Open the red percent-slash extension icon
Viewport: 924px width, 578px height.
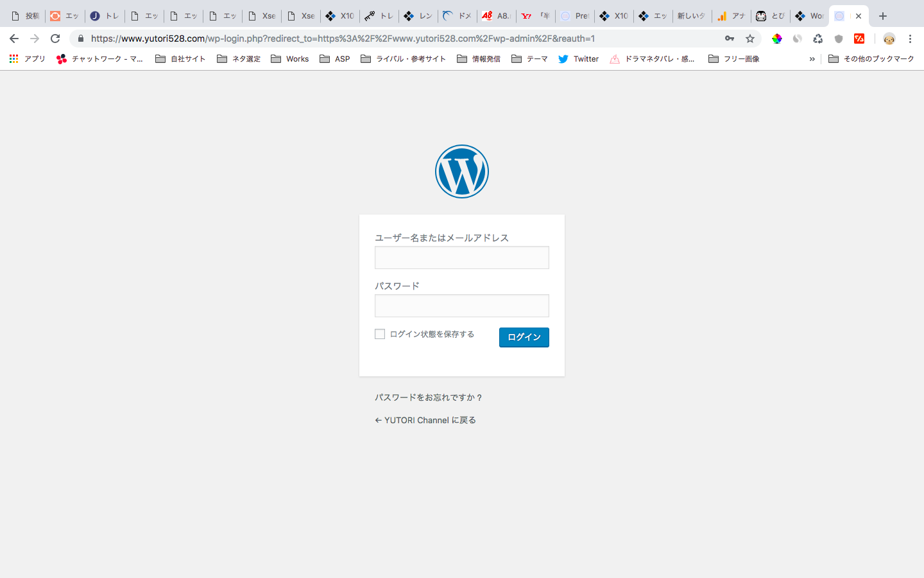(x=859, y=39)
